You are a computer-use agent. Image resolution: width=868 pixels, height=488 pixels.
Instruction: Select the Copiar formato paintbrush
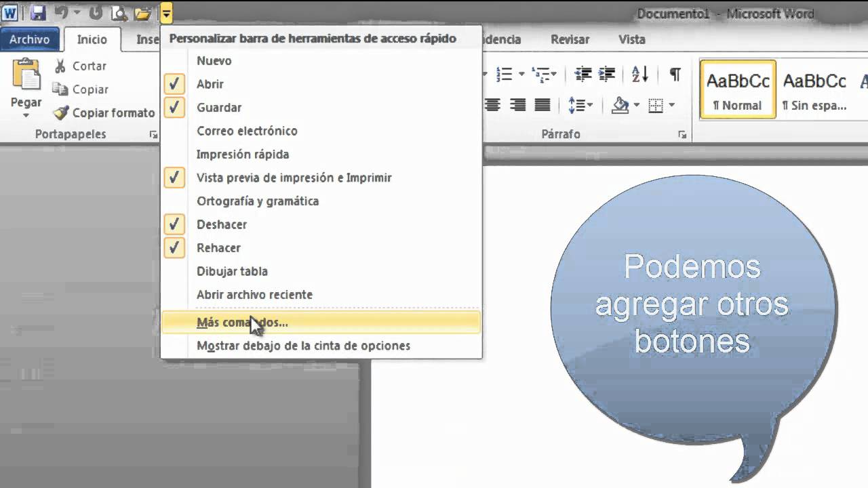pyautogui.click(x=104, y=113)
